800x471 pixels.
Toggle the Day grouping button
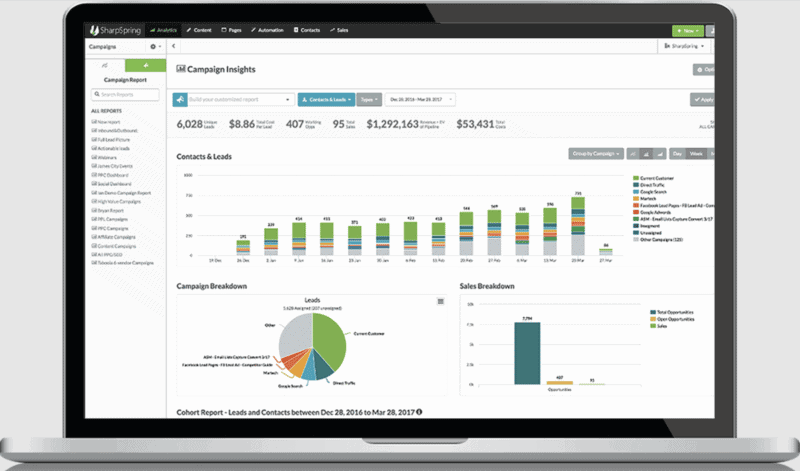(x=677, y=154)
